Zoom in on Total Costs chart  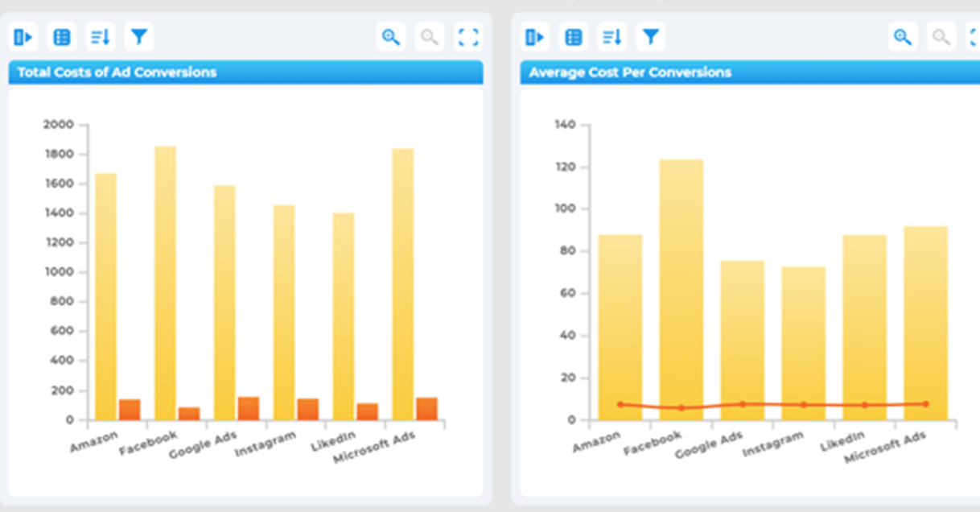coord(391,36)
